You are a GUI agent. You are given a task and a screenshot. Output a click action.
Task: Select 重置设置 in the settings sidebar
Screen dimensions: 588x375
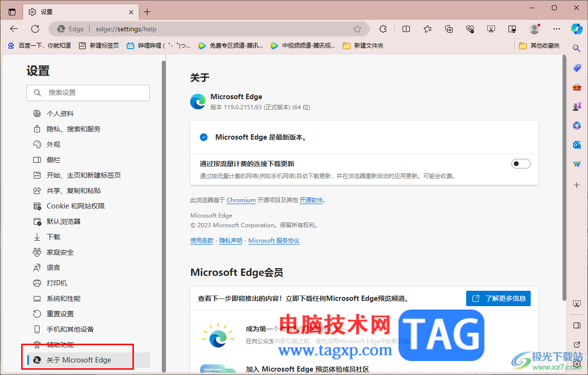[59, 313]
